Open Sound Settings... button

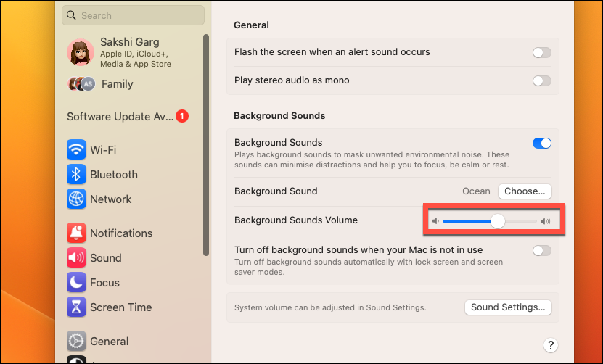point(508,307)
